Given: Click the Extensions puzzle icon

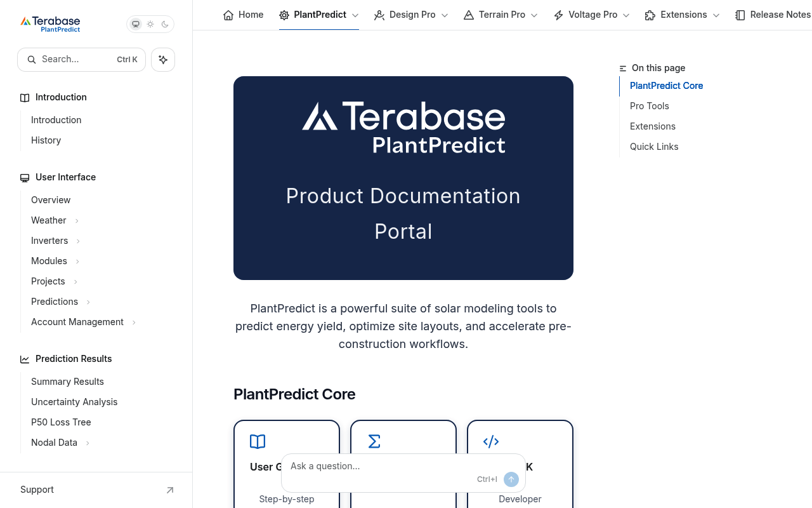Looking at the screenshot, I should click(x=650, y=15).
